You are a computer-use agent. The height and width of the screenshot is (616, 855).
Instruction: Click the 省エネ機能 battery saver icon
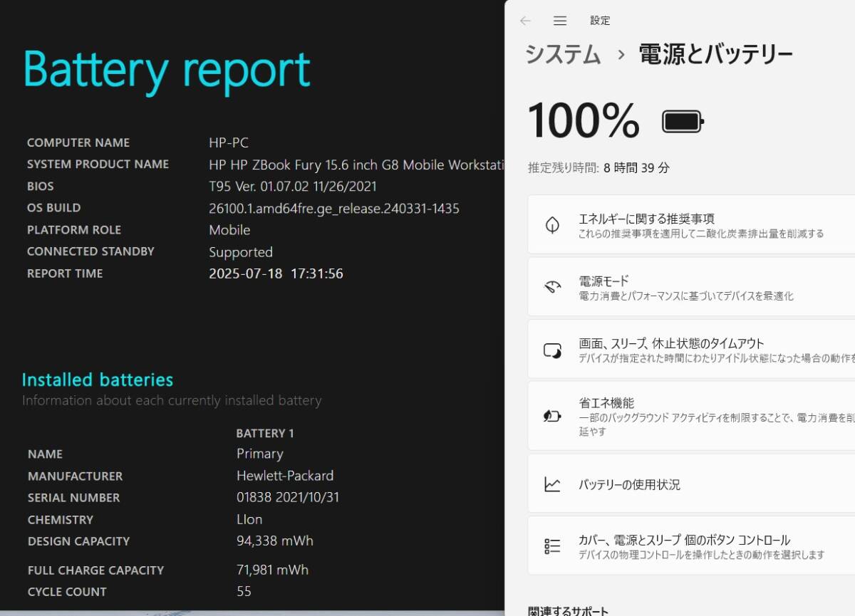(x=552, y=416)
